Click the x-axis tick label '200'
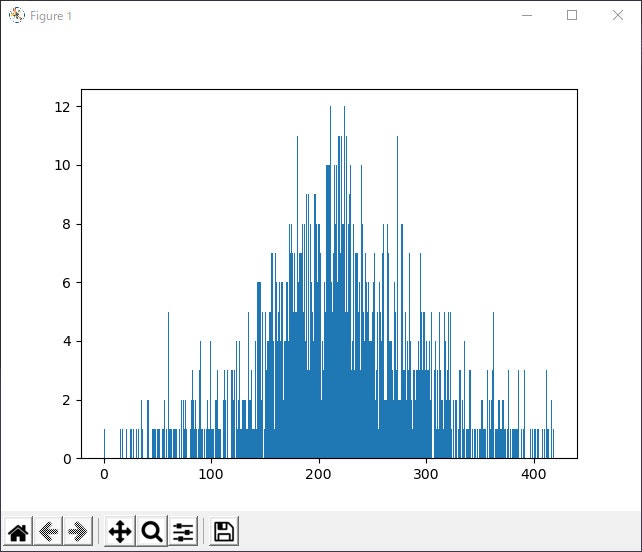Screen dimensions: 642x552 318,474
